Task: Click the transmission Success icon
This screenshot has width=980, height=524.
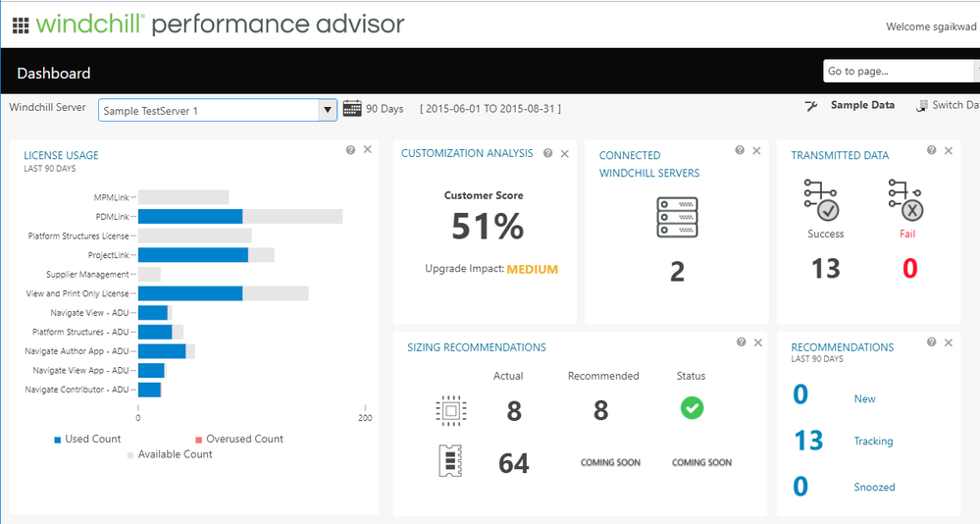Action: click(x=821, y=200)
